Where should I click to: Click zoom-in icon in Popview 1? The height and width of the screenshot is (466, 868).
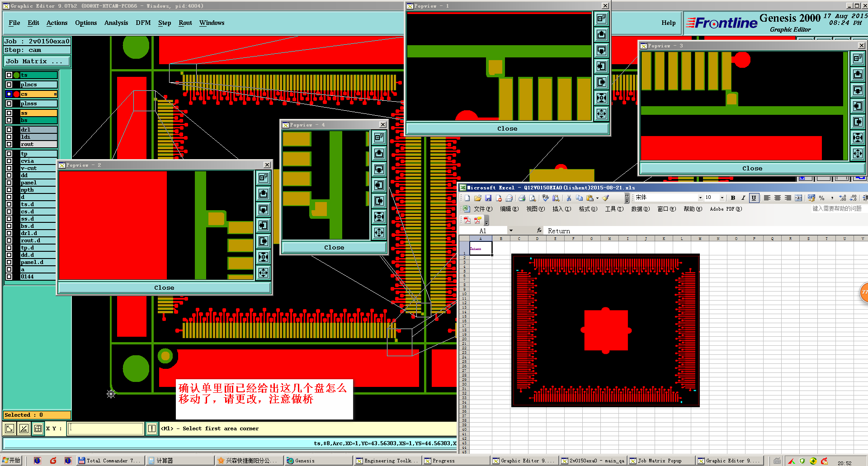click(601, 98)
